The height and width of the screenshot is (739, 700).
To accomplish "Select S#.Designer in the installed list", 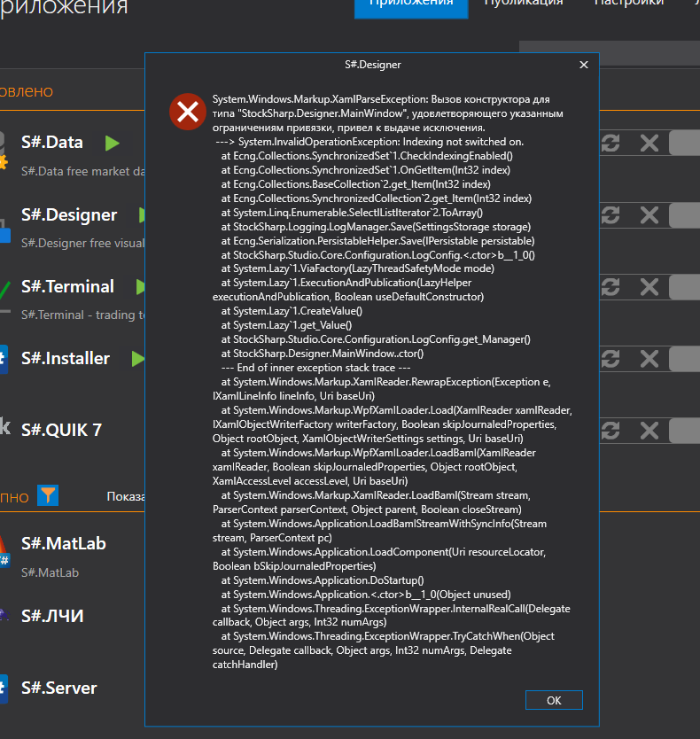I will click(69, 215).
